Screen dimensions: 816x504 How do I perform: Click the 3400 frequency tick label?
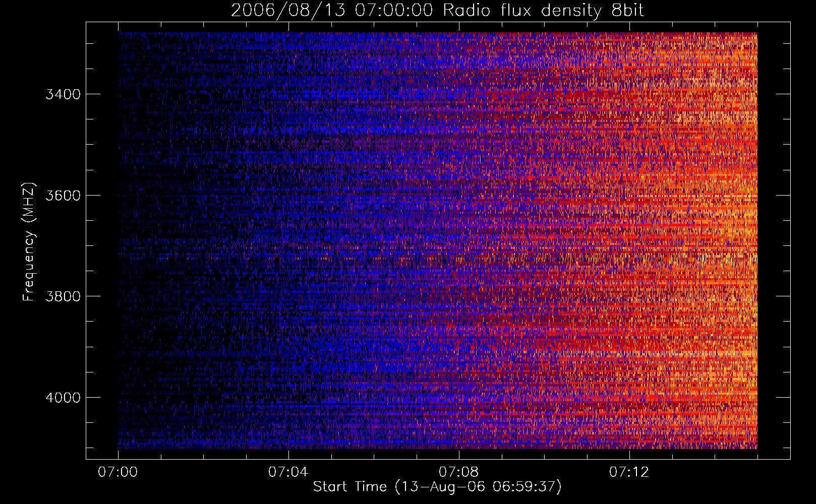[x=63, y=94]
